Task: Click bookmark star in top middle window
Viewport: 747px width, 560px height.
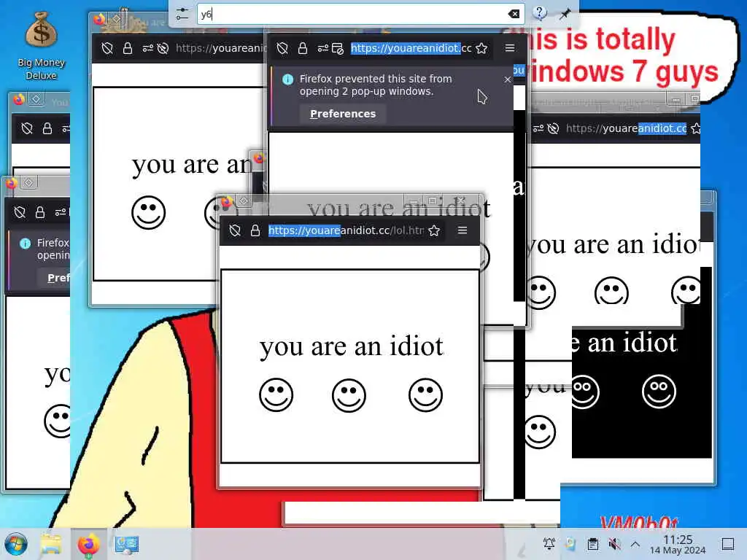Action: click(x=481, y=48)
